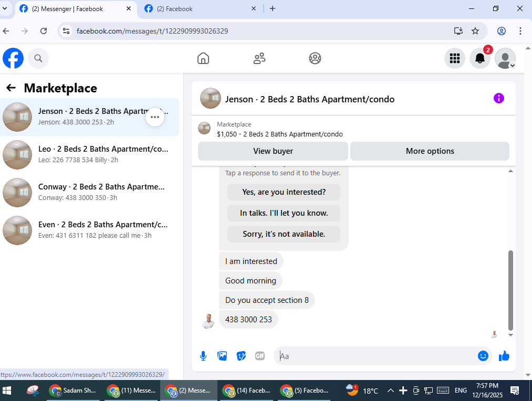Switch to Sadam Sh... Chrome taskbar window
This screenshot has width=532, height=401.
point(73,391)
